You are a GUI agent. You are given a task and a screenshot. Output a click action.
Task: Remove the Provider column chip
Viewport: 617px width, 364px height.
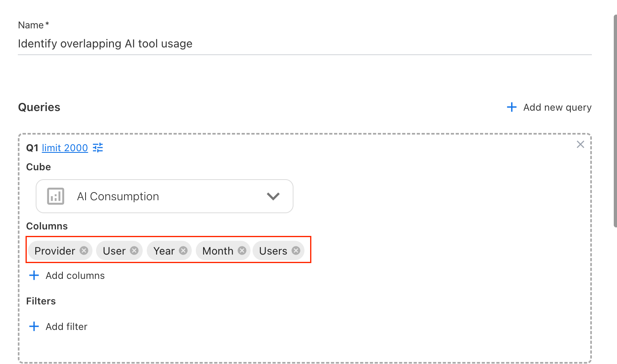[84, 251]
